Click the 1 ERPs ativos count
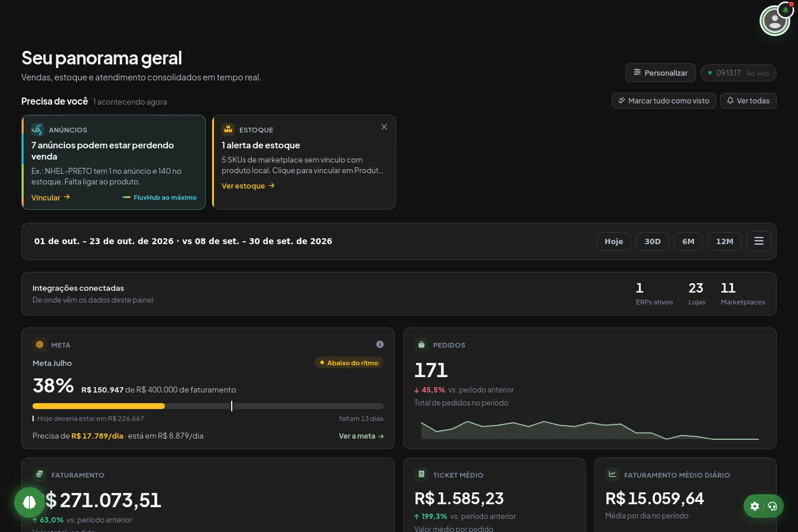Viewport: 798px width, 532px height. (x=654, y=293)
